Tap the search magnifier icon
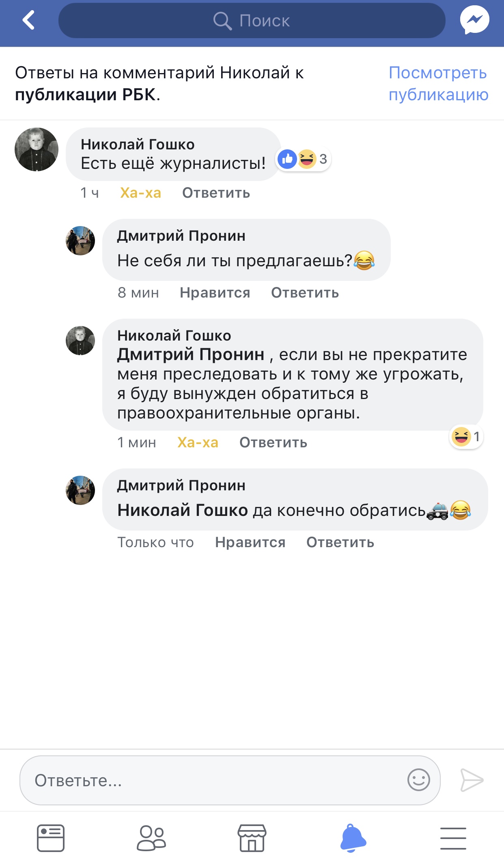504x865 pixels. point(222,21)
